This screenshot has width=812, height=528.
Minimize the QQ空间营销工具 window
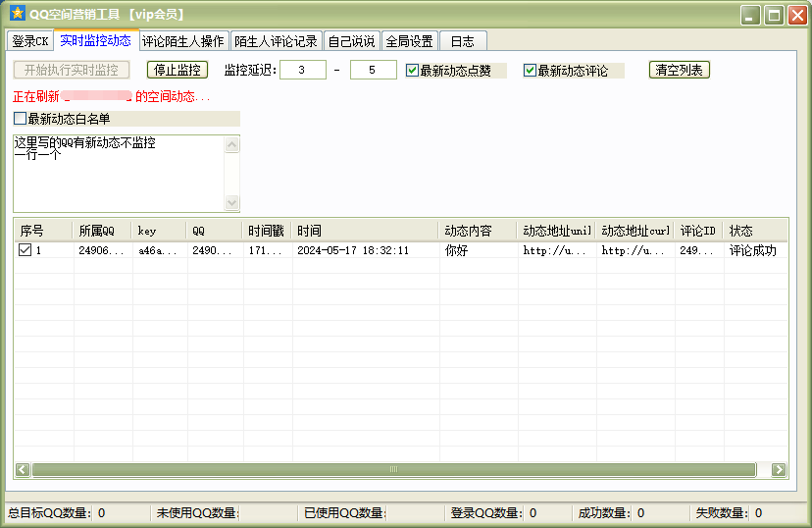[x=749, y=15]
